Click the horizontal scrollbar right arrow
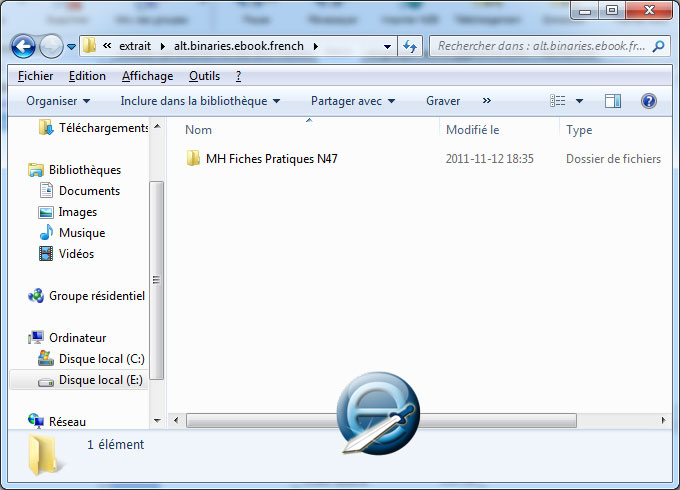The height and width of the screenshot is (490, 680). coord(663,420)
